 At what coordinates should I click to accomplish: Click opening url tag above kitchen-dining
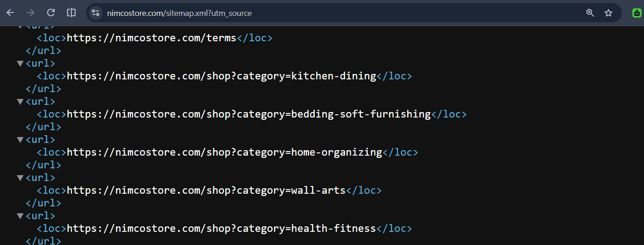pyautogui.click(x=40, y=64)
